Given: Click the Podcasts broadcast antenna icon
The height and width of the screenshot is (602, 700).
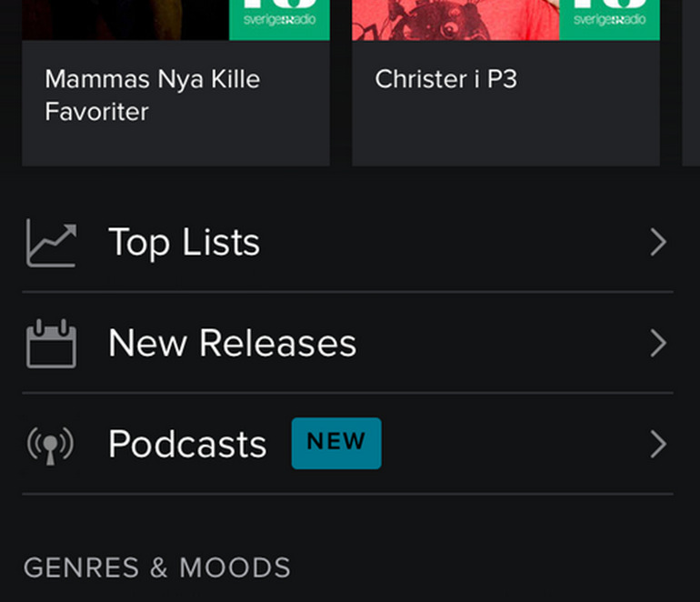Looking at the screenshot, I should [x=50, y=446].
